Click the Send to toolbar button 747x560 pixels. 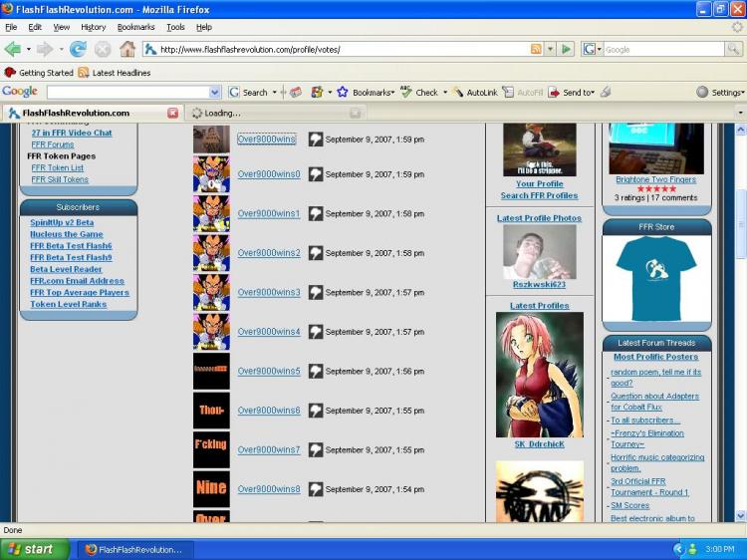click(x=571, y=93)
